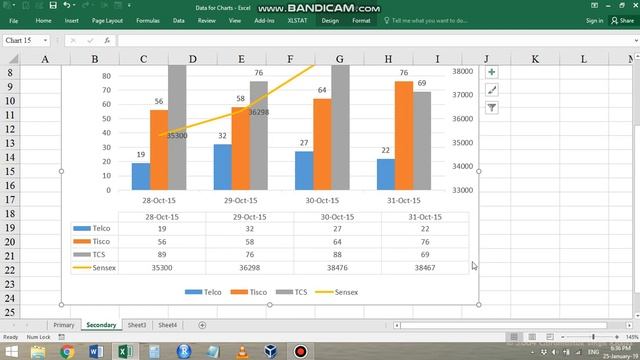Open Google Chrome from the taskbar

pyautogui.click(x=67, y=351)
